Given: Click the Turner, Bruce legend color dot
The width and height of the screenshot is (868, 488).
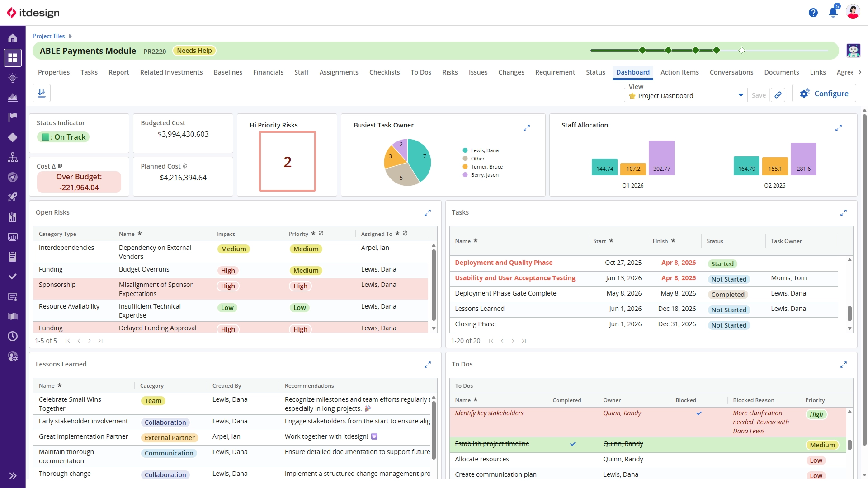Looking at the screenshot, I should point(465,167).
